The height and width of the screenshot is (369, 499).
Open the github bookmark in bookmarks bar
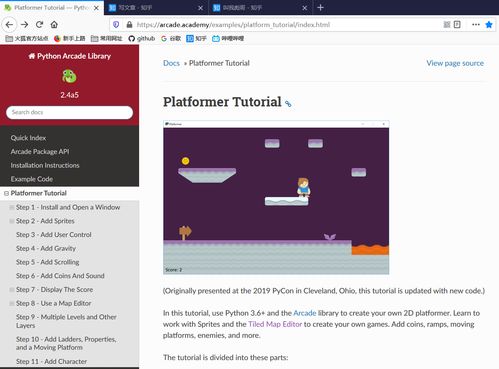142,39
